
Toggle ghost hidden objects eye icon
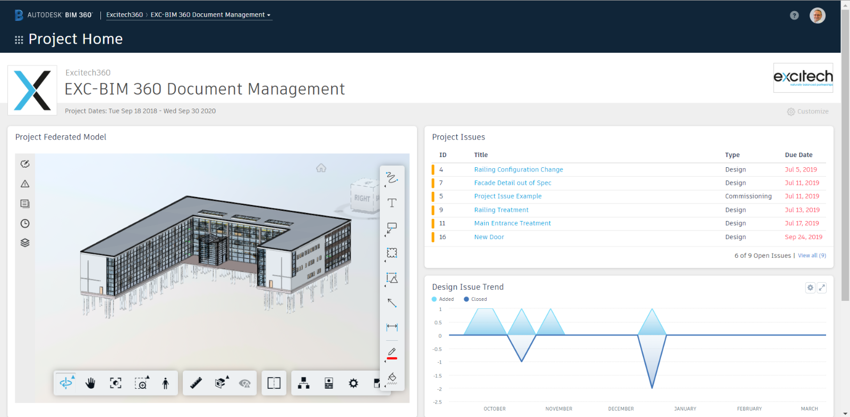tap(246, 383)
